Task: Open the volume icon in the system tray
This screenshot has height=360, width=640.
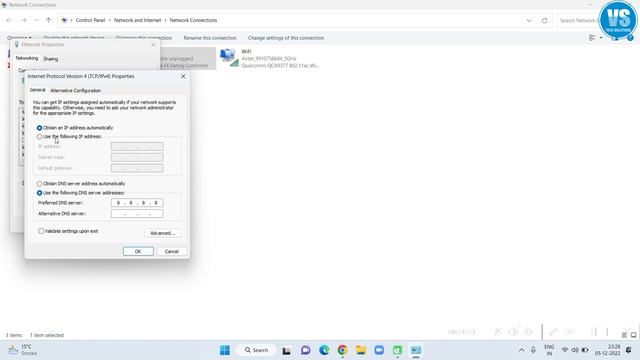Action: (x=575, y=350)
